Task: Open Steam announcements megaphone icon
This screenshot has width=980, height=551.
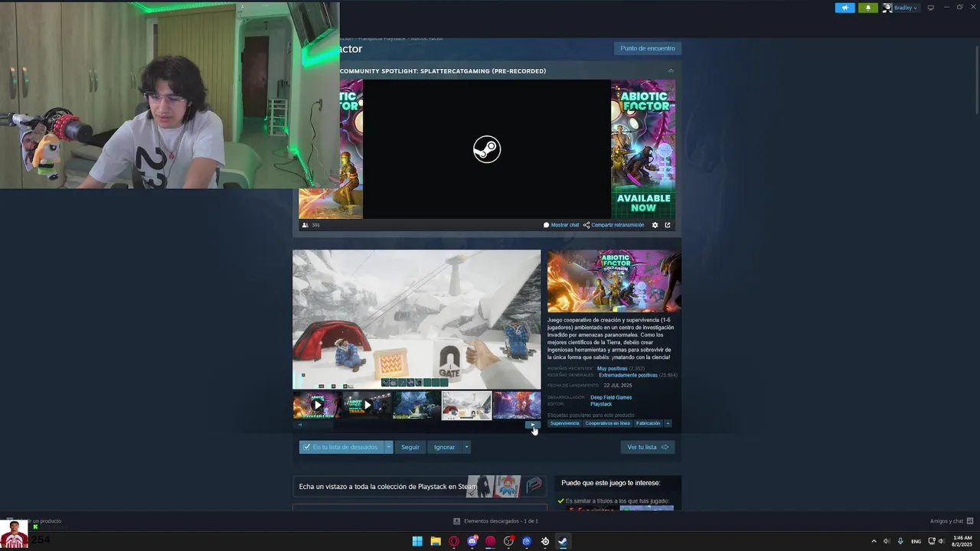Action: (x=844, y=8)
